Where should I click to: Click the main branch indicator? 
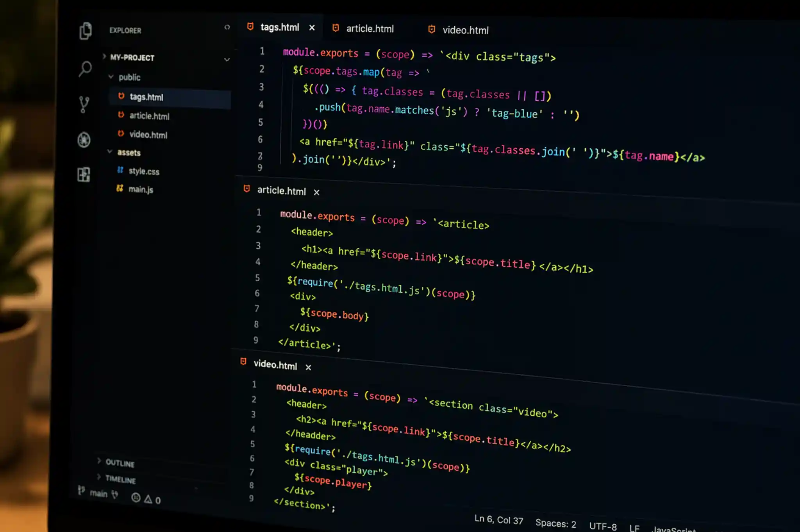coord(99,493)
